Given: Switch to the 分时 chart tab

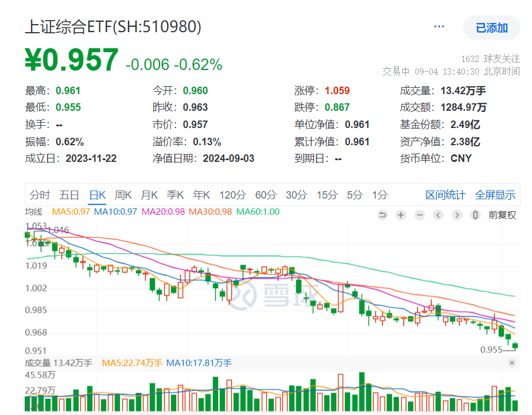Looking at the screenshot, I should (x=40, y=195).
